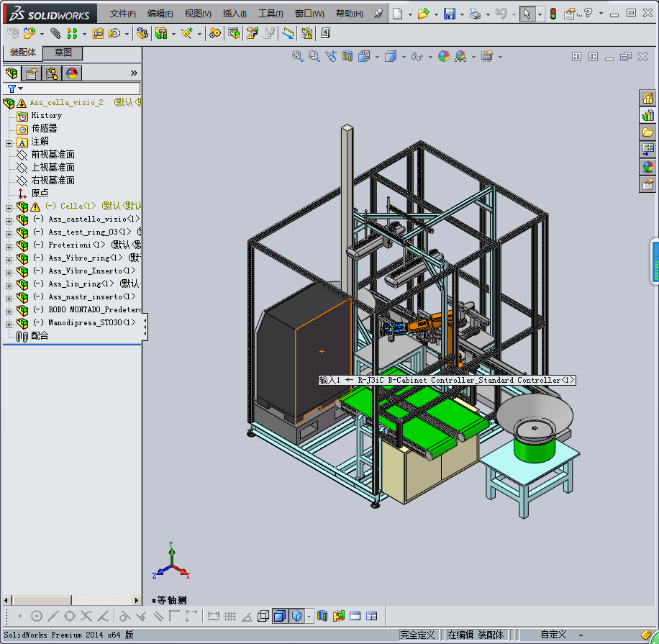
Task: Open the PropertyManager tab icon
Action: [31, 73]
